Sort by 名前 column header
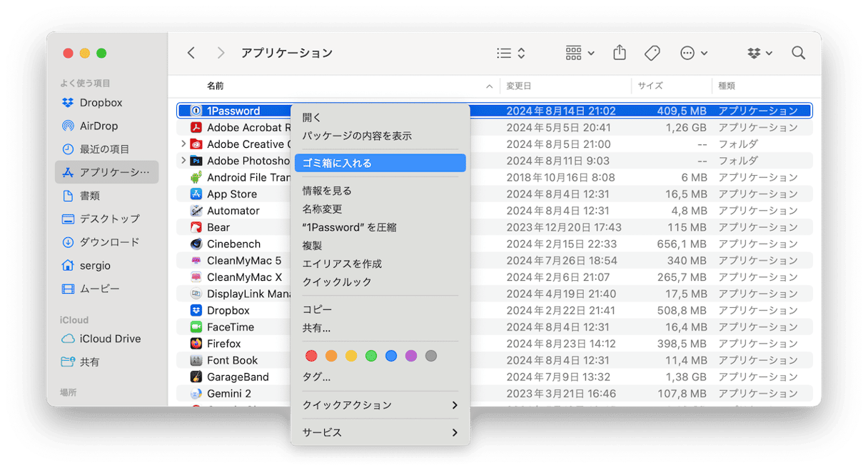This screenshot has height=468, width=868. point(216,86)
